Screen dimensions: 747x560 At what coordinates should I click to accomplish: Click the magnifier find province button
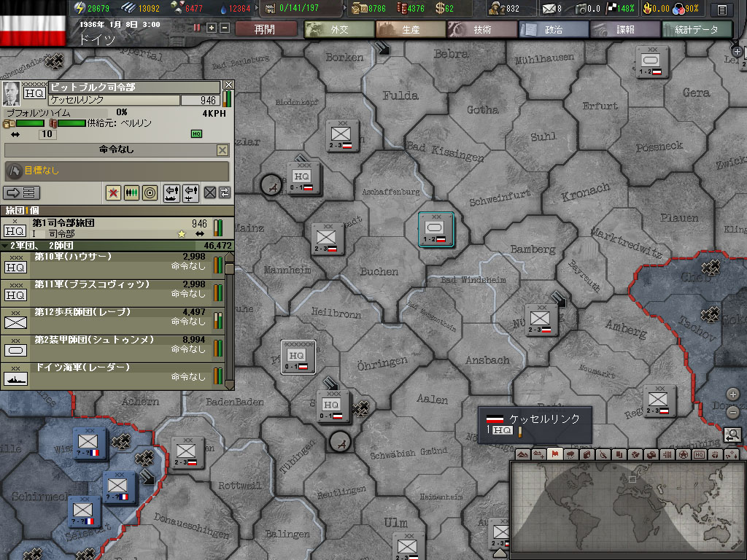732,434
